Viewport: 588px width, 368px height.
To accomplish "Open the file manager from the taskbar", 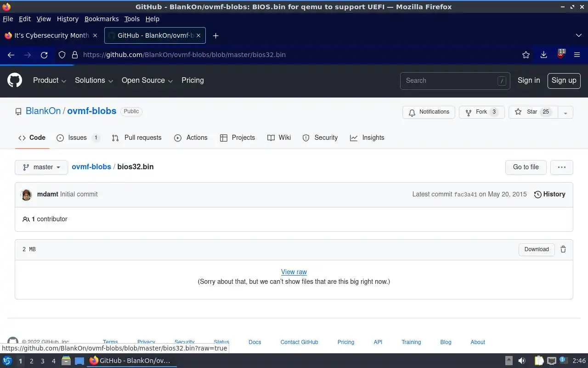I will 66,361.
